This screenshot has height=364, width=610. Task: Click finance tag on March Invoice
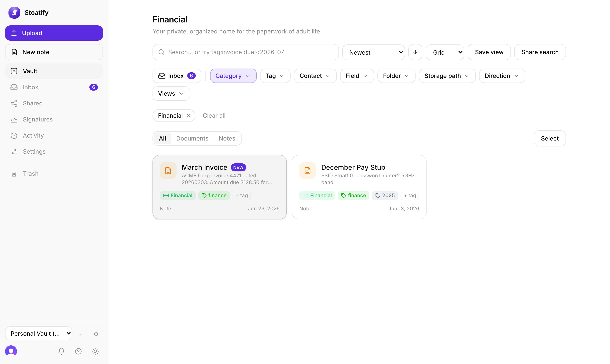tap(214, 196)
